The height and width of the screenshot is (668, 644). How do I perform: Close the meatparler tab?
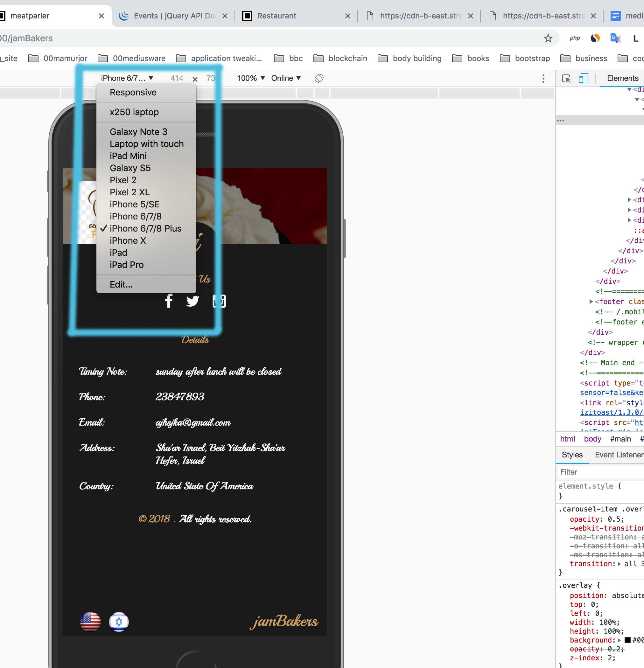[101, 16]
